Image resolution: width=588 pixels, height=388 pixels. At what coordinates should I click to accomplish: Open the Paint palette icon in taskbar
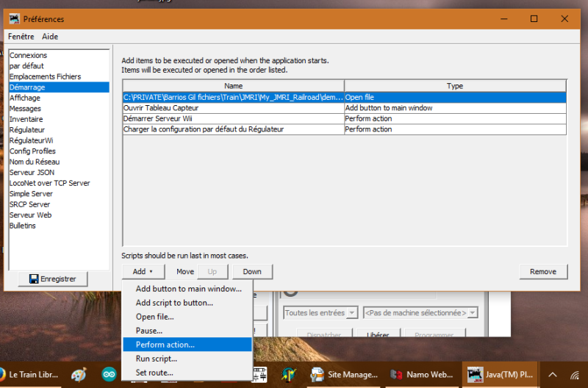[x=79, y=375]
